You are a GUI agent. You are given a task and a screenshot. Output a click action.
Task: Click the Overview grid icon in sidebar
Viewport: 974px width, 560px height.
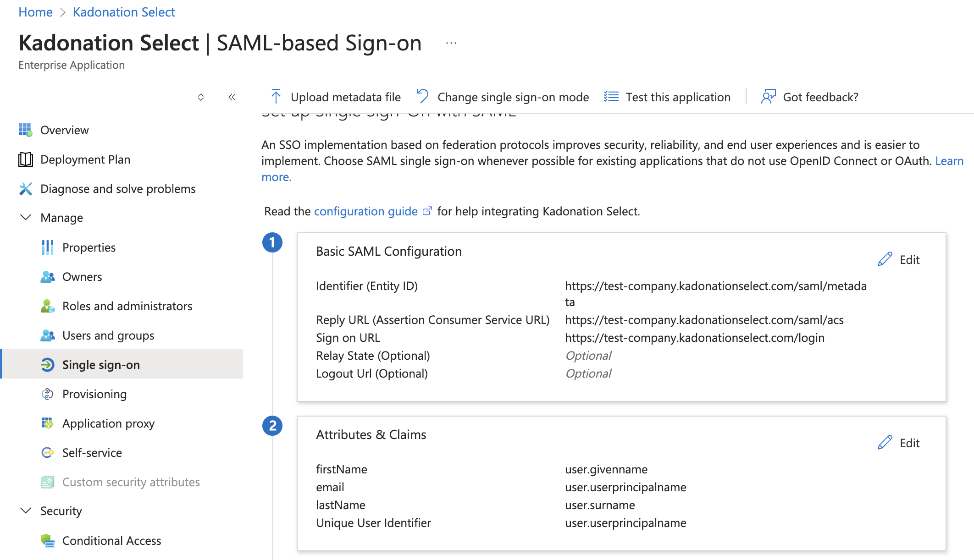coord(26,130)
